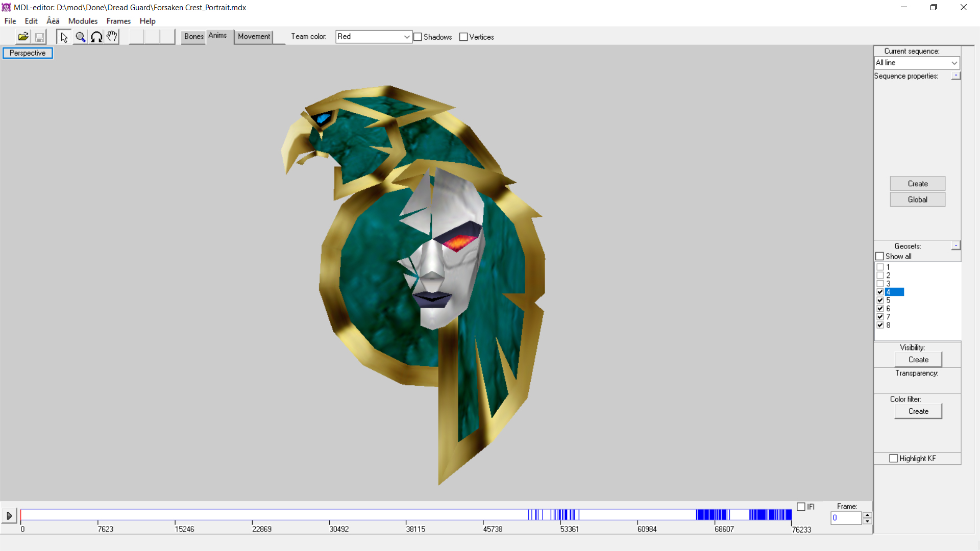Open Current sequence dropdown showing All line
The width and height of the screenshot is (980, 551).
point(917,63)
